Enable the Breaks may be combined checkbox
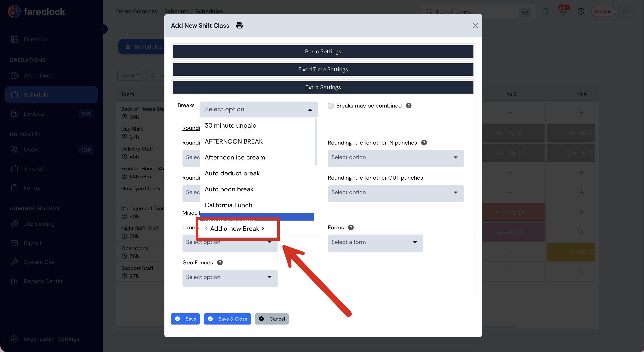This screenshot has width=644, height=352. click(331, 106)
